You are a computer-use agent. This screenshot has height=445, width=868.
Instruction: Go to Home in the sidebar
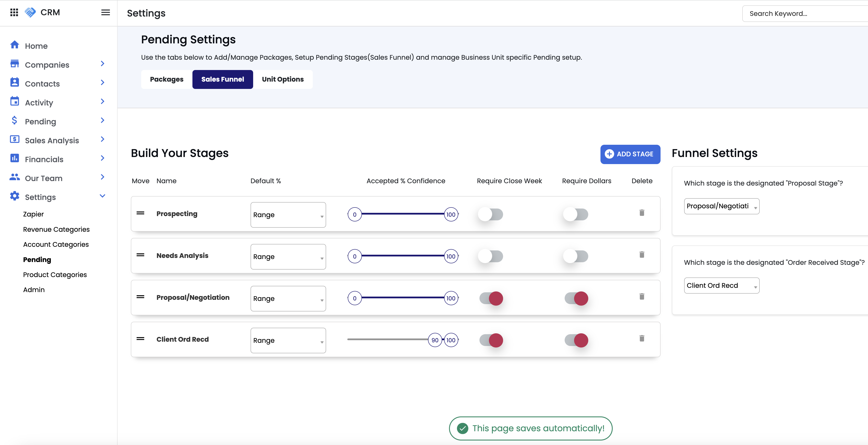pos(36,46)
